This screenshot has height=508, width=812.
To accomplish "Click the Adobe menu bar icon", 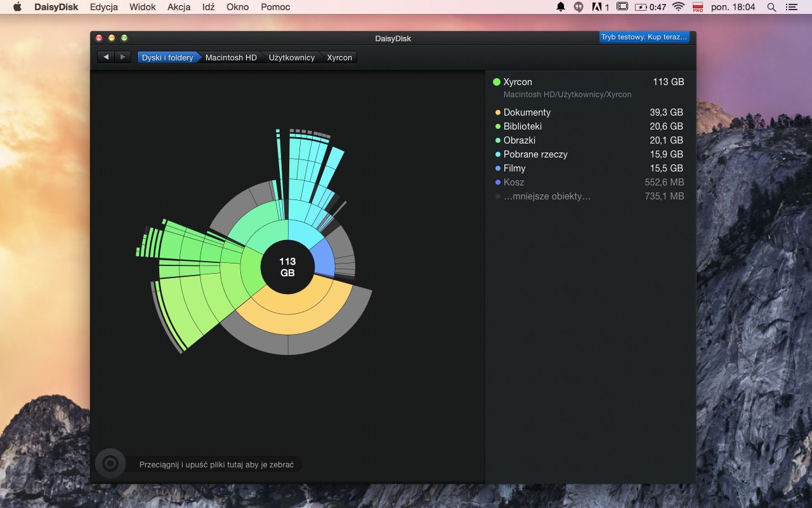I will [x=600, y=7].
